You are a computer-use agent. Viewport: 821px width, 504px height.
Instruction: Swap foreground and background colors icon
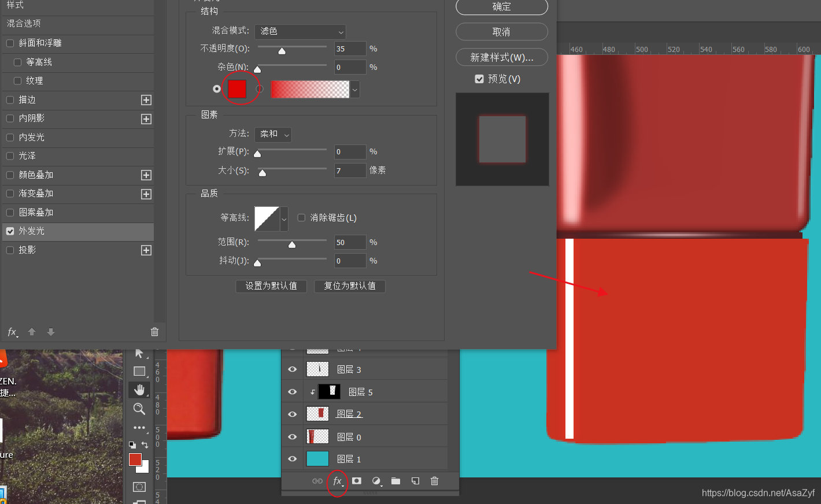coord(145,445)
